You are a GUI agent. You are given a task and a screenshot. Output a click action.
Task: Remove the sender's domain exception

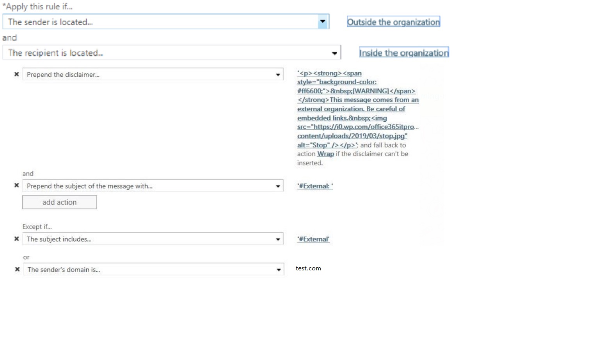[17, 269]
